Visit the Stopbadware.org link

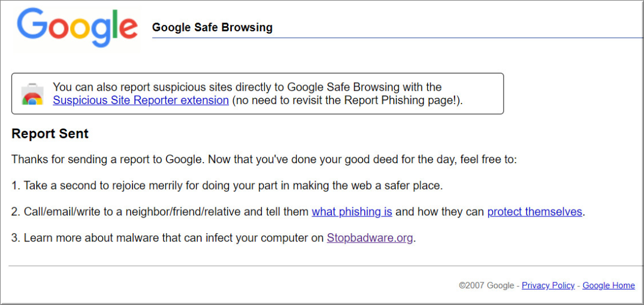(369, 238)
